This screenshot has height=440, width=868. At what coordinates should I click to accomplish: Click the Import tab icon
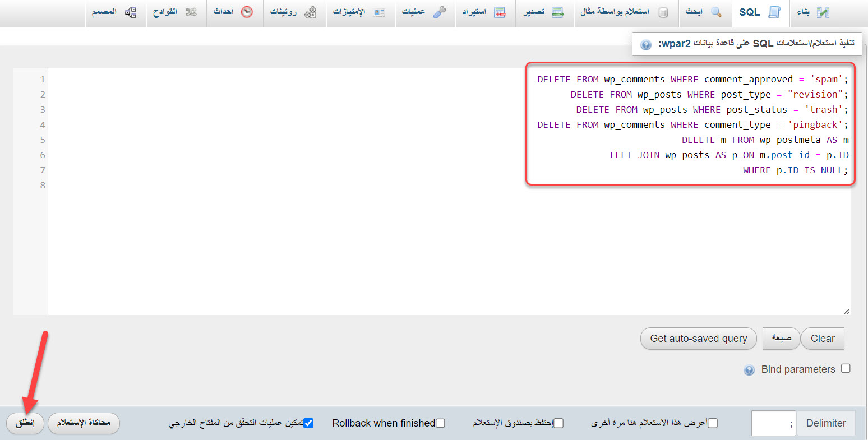pyautogui.click(x=500, y=12)
